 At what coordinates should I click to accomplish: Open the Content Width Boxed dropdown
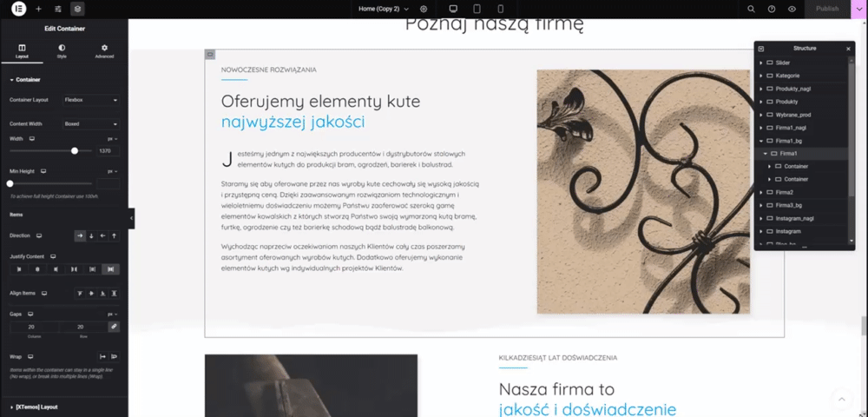click(x=91, y=124)
